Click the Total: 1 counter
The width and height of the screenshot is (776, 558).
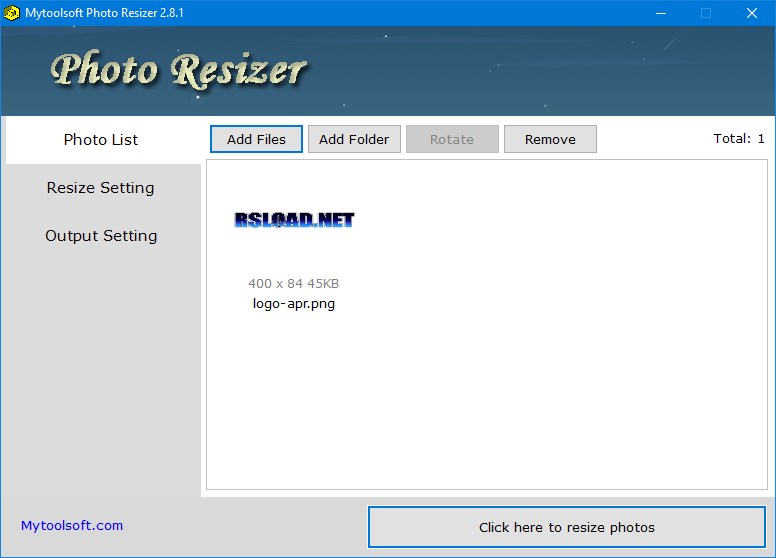click(739, 139)
